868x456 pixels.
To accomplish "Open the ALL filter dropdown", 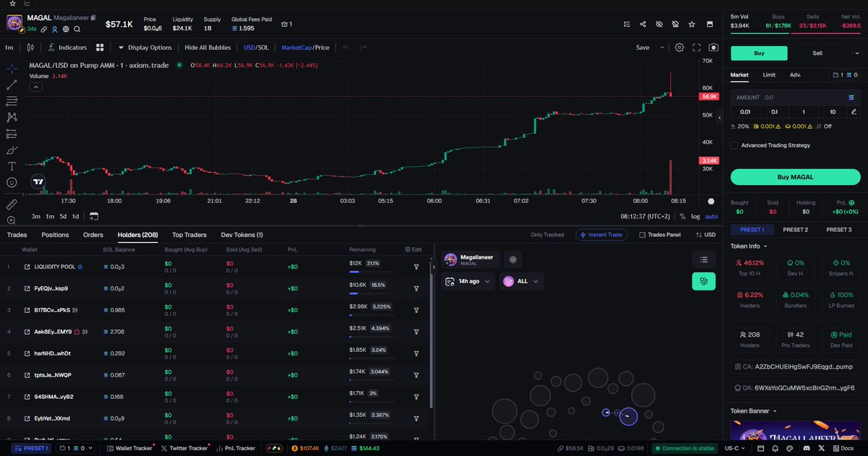I will 522,281.
